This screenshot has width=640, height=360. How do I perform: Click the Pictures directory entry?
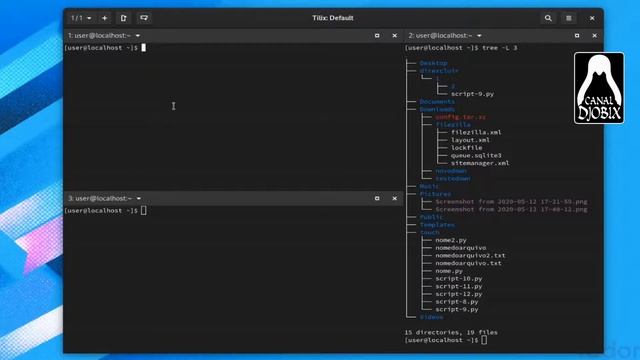(435, 194)
